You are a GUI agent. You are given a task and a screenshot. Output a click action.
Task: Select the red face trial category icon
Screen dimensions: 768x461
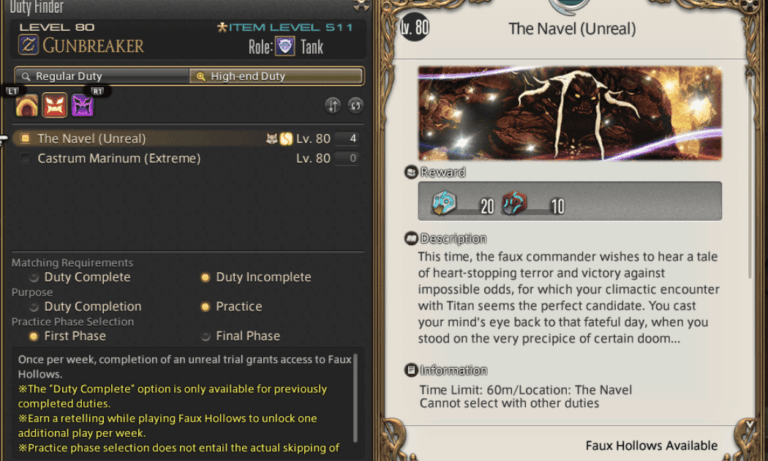coord(55,105)
